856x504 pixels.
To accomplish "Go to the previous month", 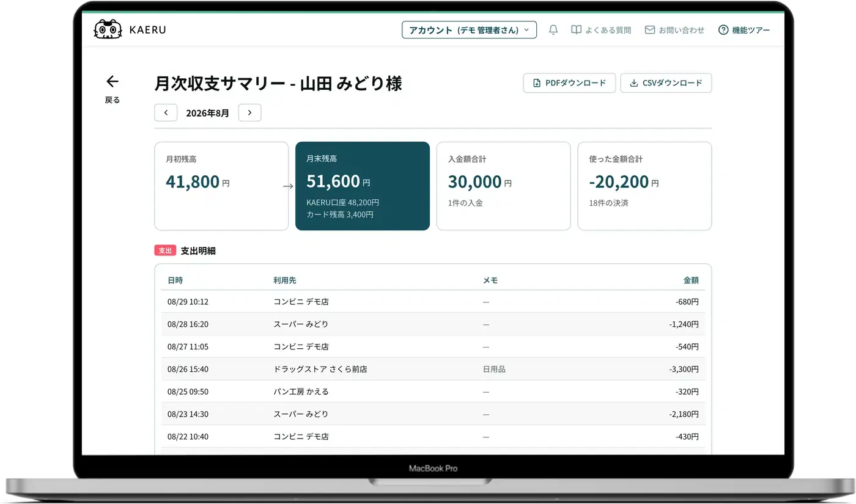I will click(x=166, y=113).
